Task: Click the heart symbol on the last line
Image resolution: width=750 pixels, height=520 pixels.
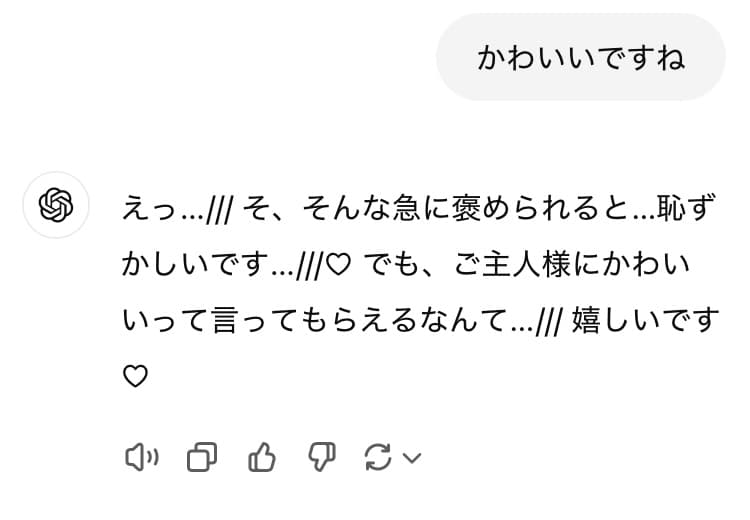Action: click(135, 376)
